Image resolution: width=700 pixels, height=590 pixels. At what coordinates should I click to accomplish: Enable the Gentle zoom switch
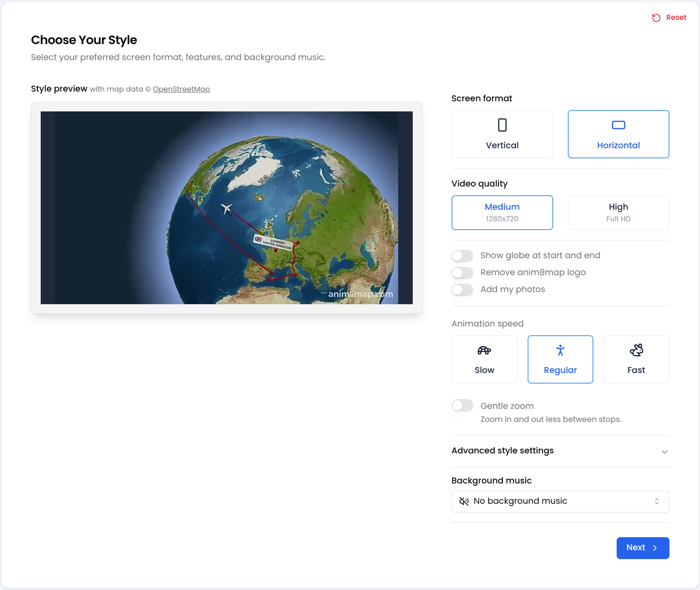[x=462, y=405]
